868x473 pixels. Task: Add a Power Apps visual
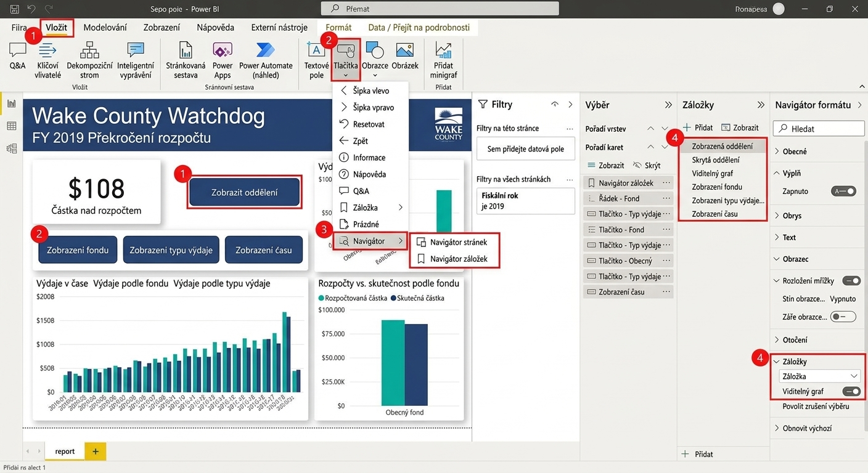click(x=223, y=60)
